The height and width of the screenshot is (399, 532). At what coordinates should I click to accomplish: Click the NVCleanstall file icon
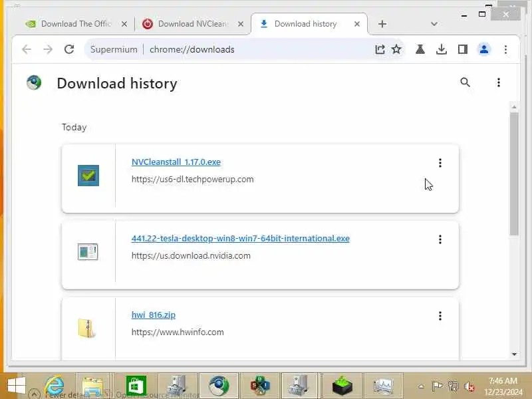[x=88, y=176]
